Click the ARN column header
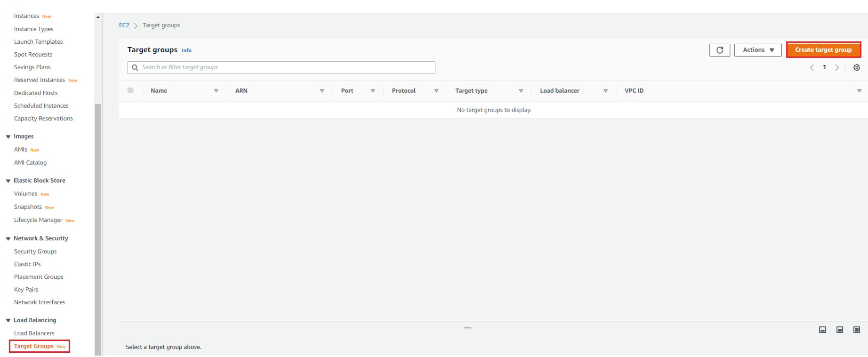Screen dimensions: 868x357 pyautogui.click(x=241, y=91)
